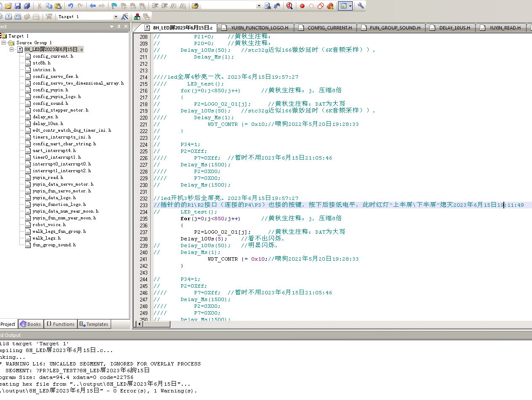
Task: Select fun_group_sound.h in project tree
Action: pyautogui.click(x=54, y=245)
